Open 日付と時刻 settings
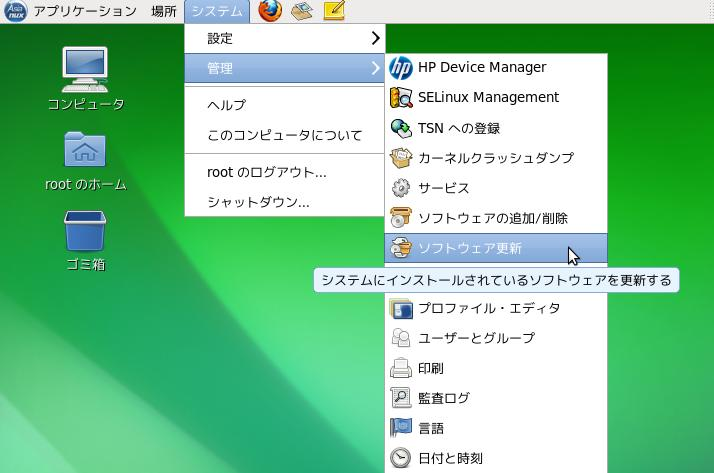Viewport: 714px width, 473px height. 450,458
